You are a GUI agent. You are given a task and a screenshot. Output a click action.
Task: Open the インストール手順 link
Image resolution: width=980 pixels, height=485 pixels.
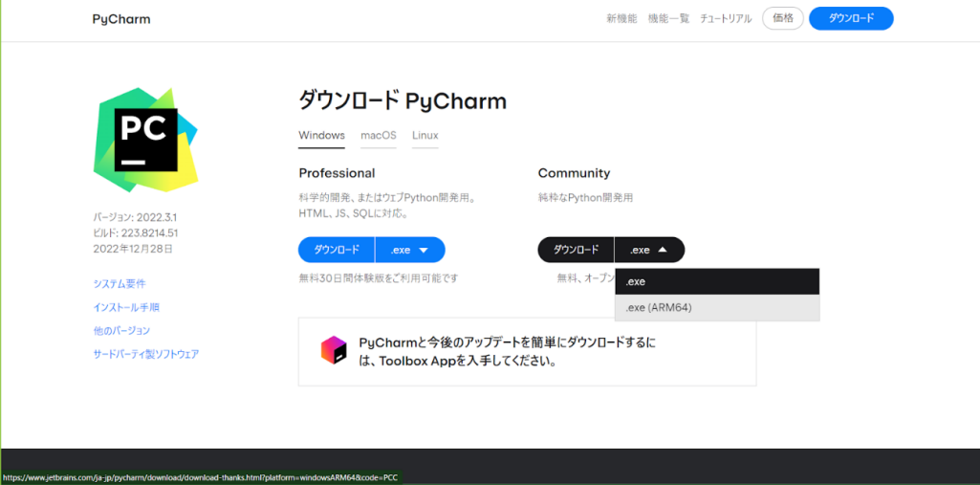pos(126,307)
